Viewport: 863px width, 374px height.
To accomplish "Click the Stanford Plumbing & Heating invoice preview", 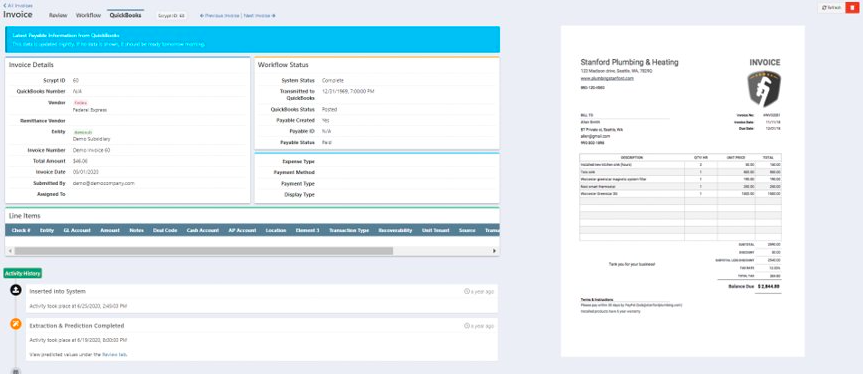I will [682, 191].
